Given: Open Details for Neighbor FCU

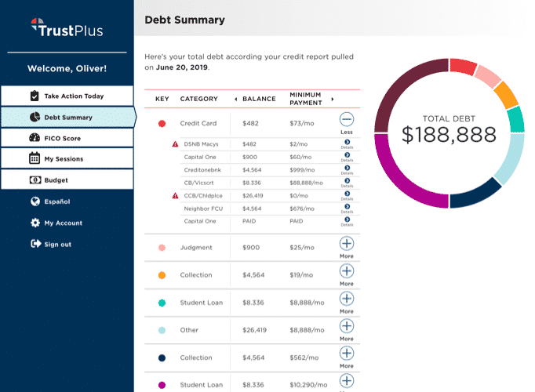Looking at the screenshot, I should pos(347,209).
